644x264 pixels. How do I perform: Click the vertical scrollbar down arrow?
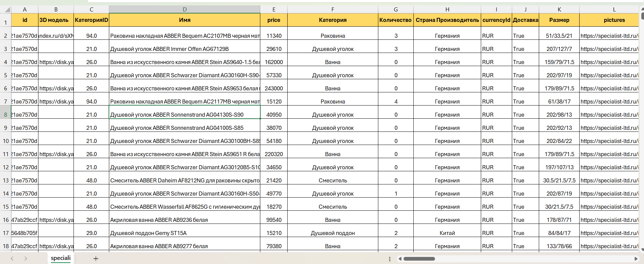click(642, 250)
